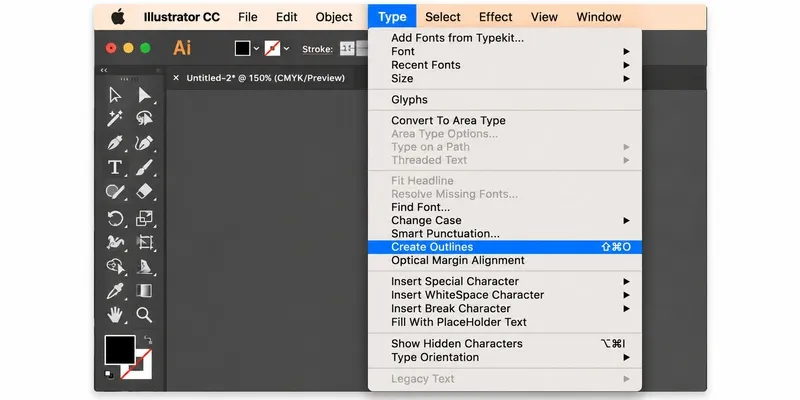Select the Paintbrush tool
The height and width of the screenshot is (400, 800).
pyautogui.click(x=144, y=167)
